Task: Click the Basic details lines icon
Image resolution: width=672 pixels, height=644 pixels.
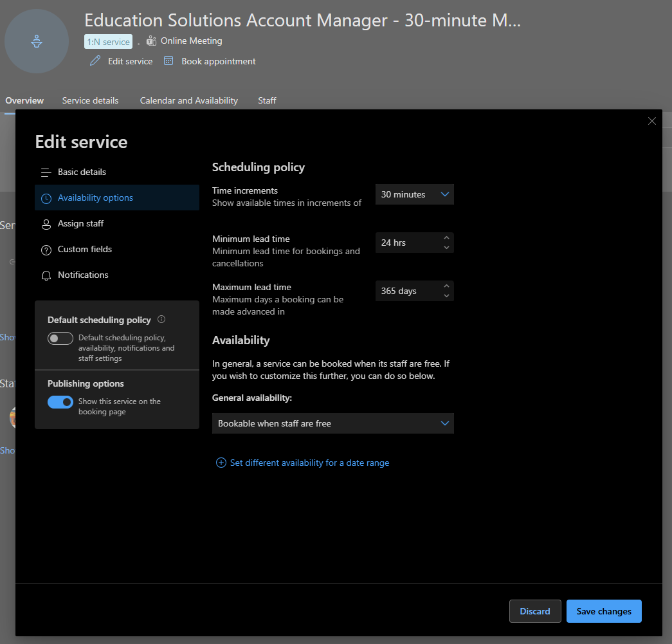Action: coord(46,172)
